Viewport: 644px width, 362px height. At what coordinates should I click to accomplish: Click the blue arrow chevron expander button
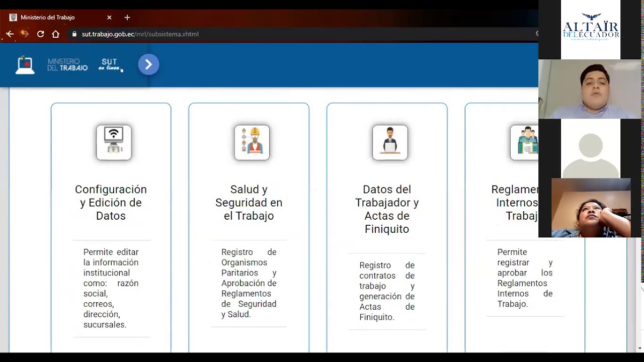(148, 64)
